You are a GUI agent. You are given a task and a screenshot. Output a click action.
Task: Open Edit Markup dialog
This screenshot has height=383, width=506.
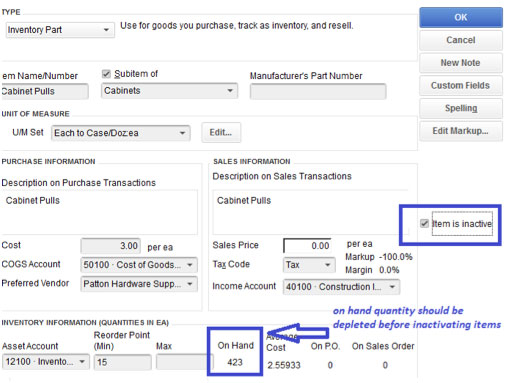pos(461,131)
